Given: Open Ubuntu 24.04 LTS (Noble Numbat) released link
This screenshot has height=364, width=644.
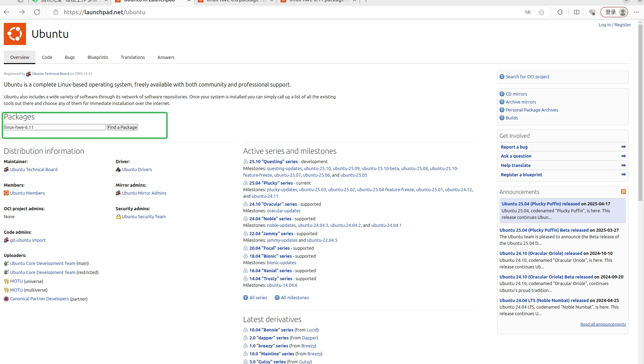Looking at the screenshot, I should tap(544, 300).
